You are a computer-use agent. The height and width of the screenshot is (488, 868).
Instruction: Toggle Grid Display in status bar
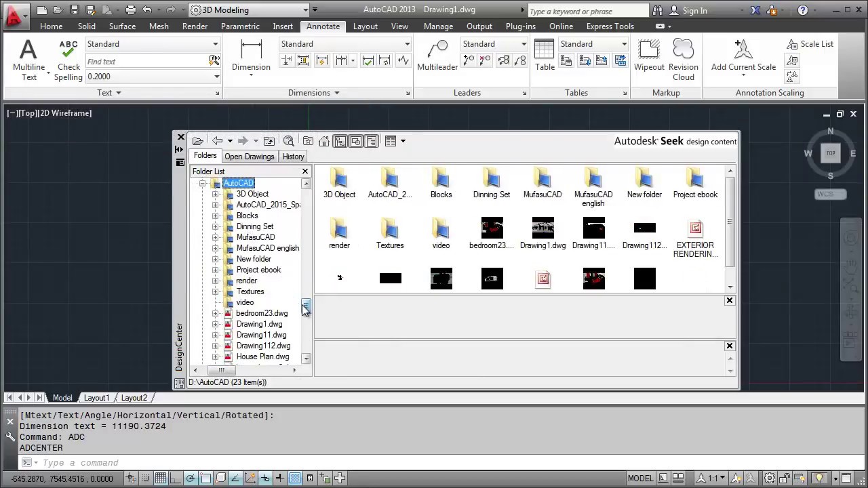[x=161, y=478]
